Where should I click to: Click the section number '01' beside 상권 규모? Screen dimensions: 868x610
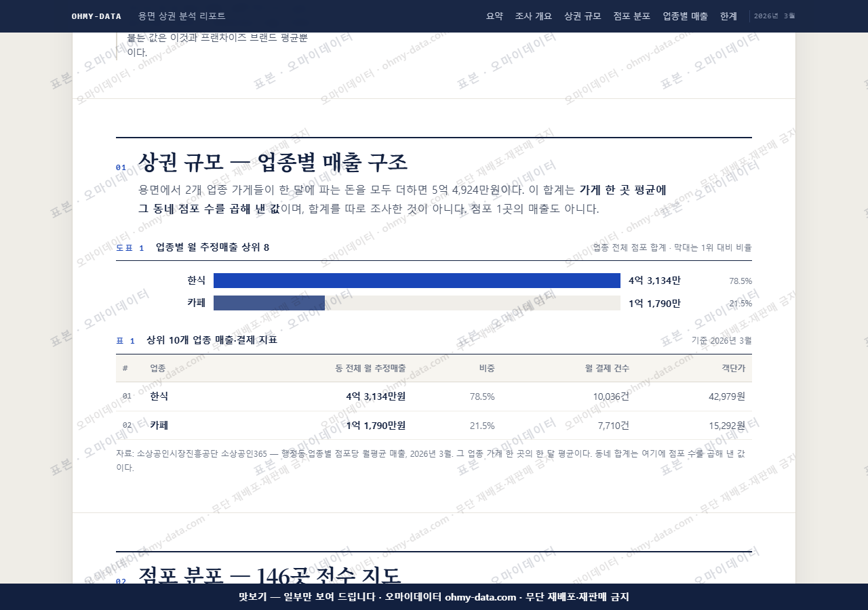pyautogui.click(x=121, y=167)
